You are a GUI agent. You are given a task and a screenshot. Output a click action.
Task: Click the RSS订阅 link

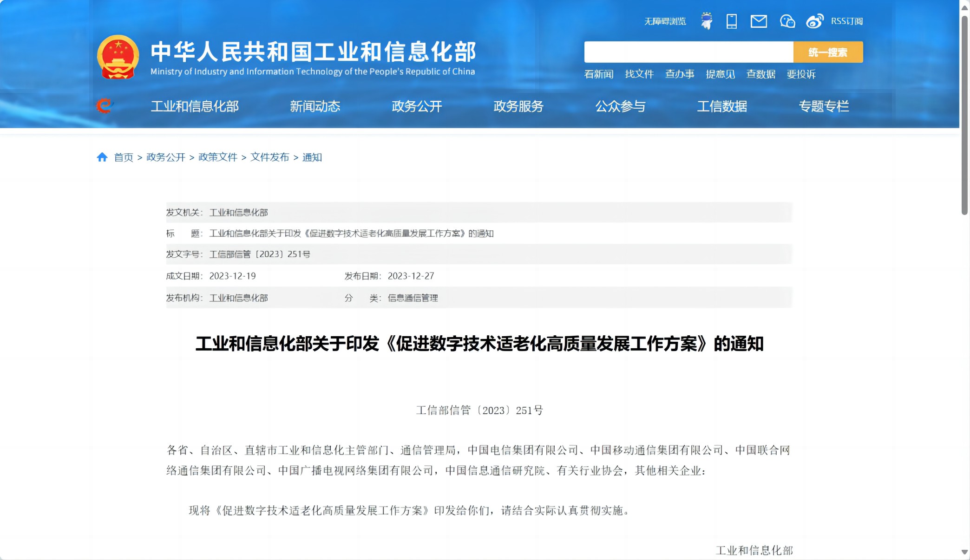(846, 21)
